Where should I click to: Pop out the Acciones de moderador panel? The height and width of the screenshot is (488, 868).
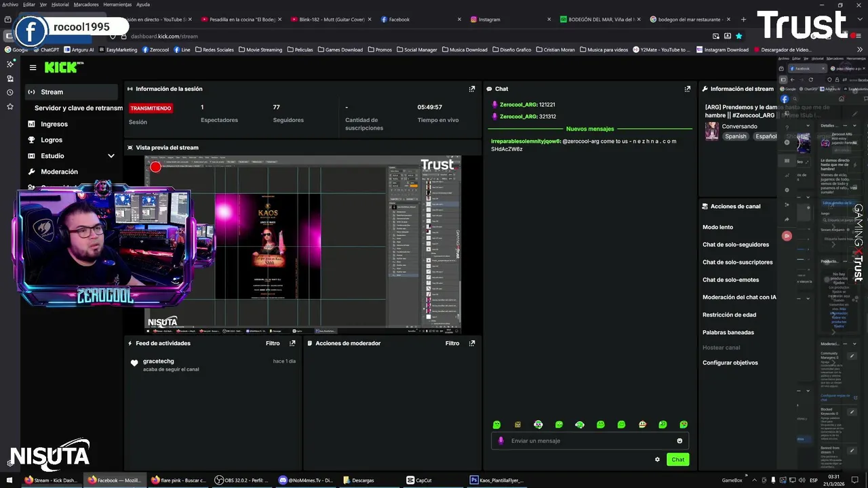tap(472, 343)
